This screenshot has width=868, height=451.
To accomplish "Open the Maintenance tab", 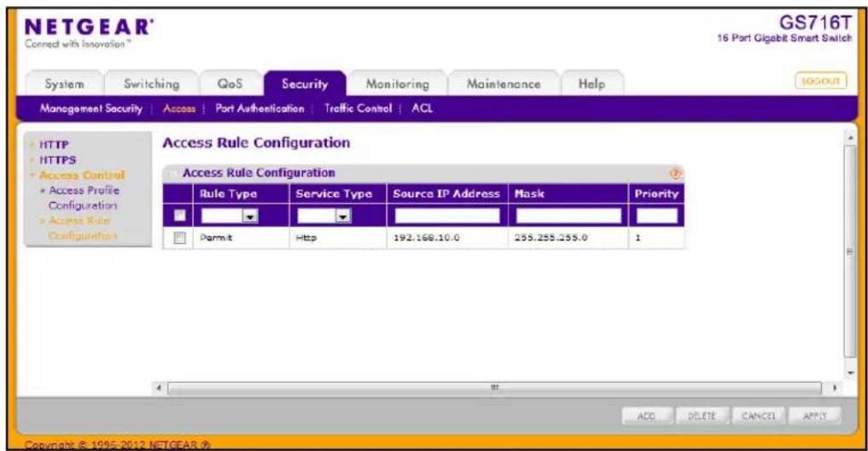I will (x=504, y=84).
